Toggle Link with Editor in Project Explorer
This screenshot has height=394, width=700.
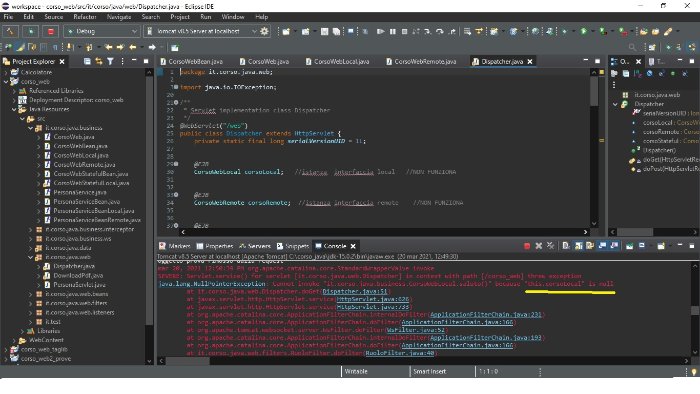tap(99, 62)
